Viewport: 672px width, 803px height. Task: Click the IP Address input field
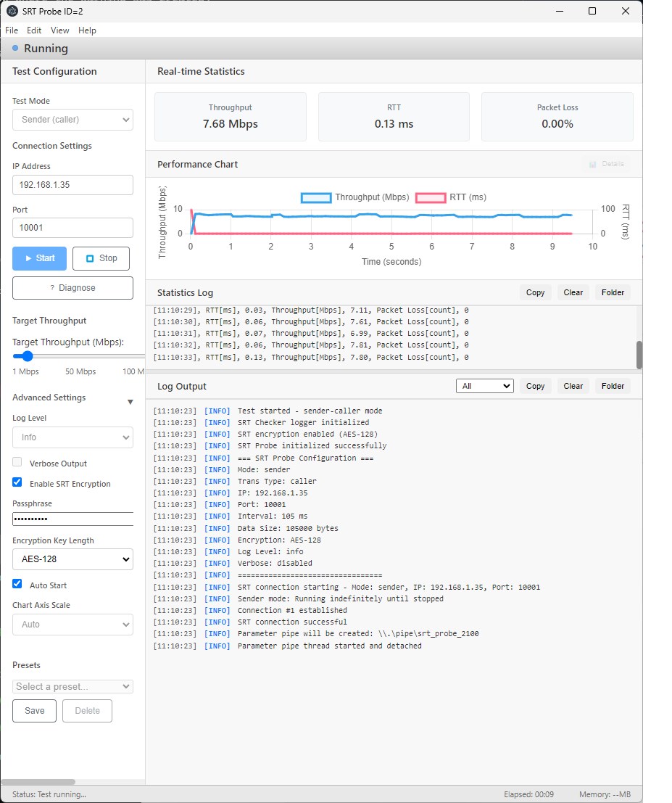(x=72, y=185)
